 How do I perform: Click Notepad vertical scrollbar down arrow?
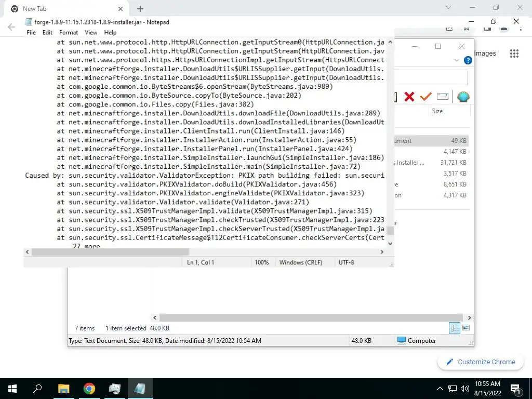point(390,244)
